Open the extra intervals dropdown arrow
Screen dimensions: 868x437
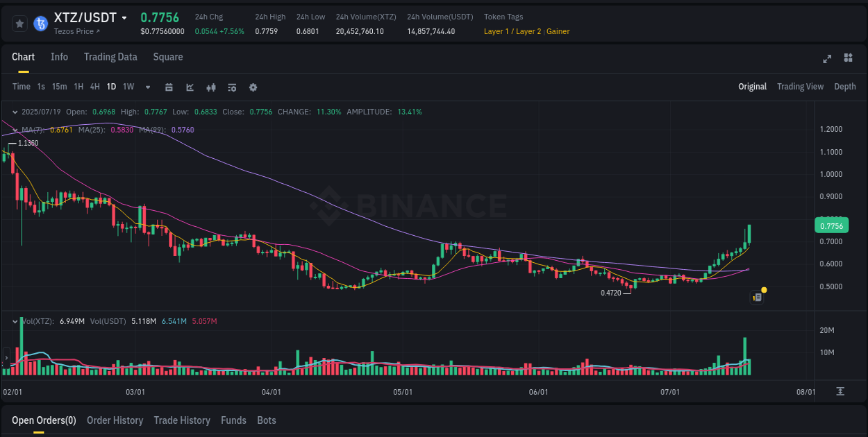(147, 87)
